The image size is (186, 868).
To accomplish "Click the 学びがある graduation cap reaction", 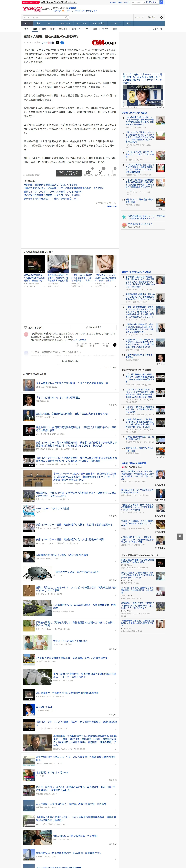I will click(89, 173).
